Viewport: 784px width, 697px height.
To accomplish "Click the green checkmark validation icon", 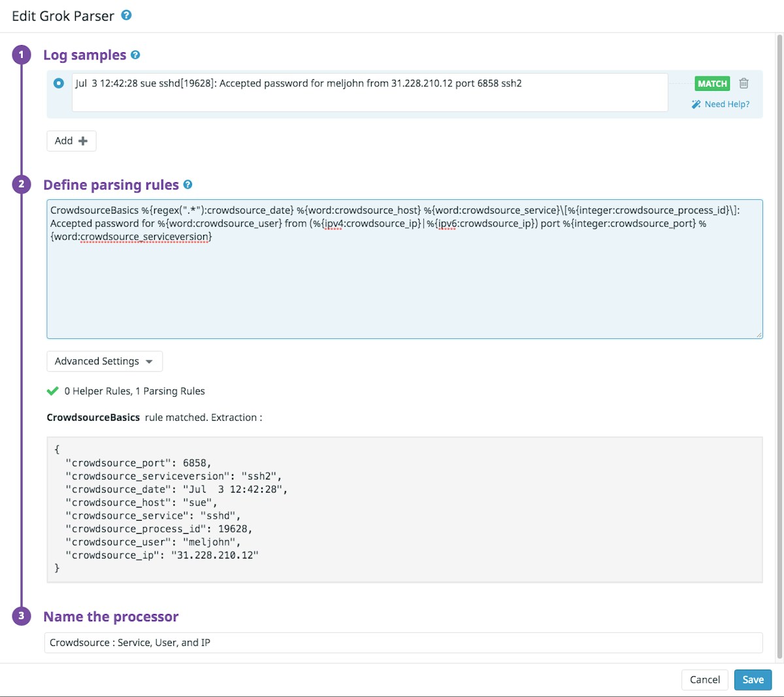I will point(53,391).
